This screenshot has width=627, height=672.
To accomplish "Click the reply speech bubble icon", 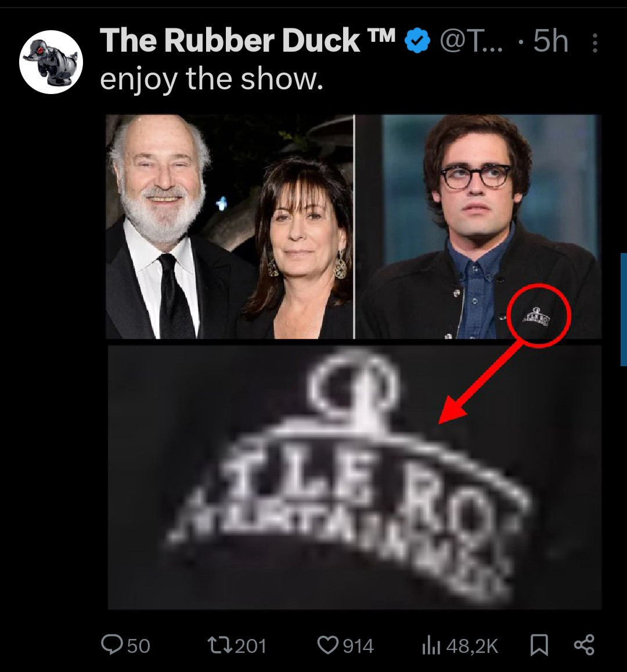I will (110, 644).
